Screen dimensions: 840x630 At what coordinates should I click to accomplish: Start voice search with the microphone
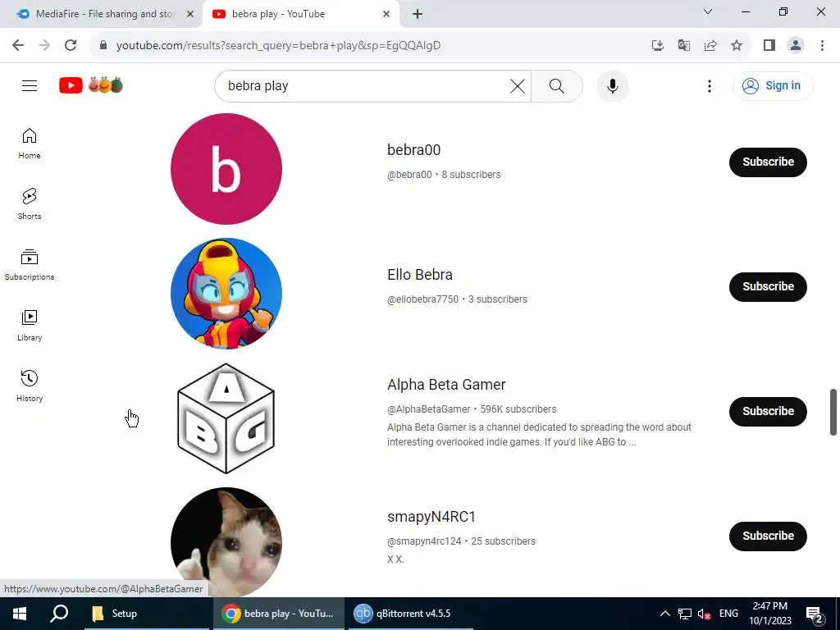(x=612, y=85)
